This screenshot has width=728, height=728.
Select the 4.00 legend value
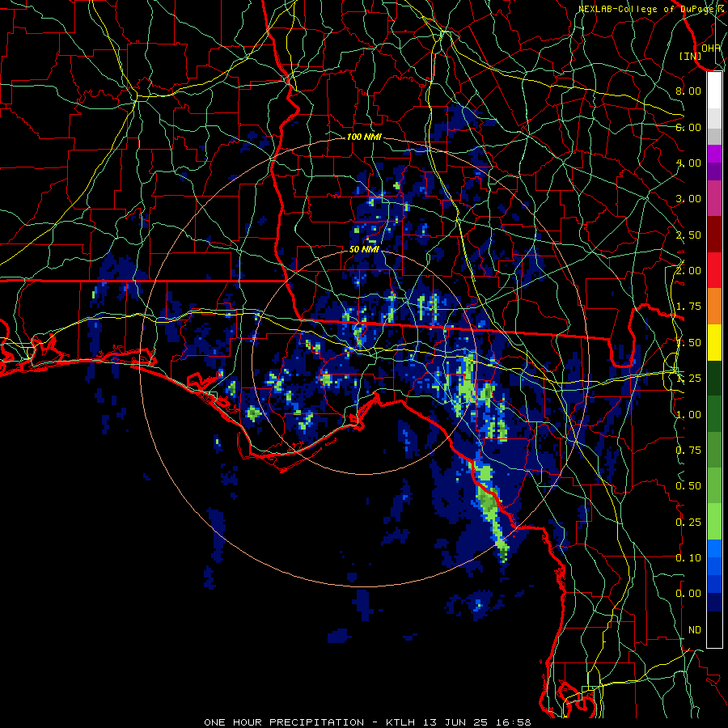pyautogui.click(x=688, y=163)
